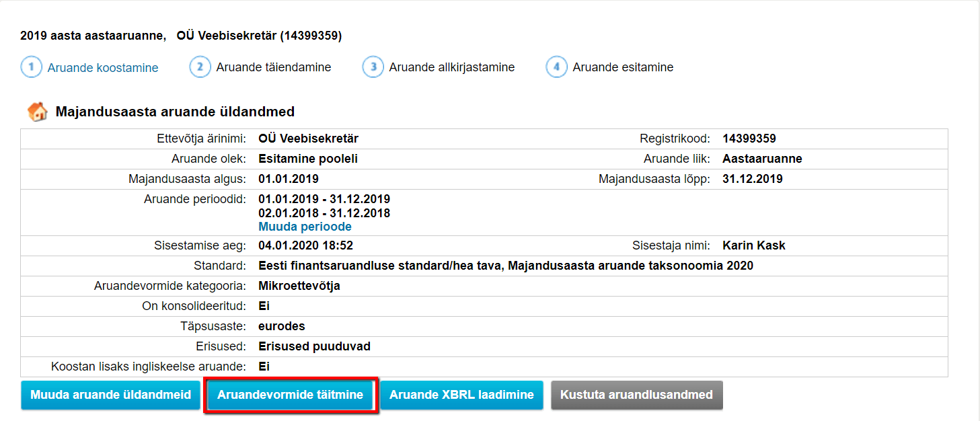Viewport: 980px width, 421px height.
Task: Click the house icon beside Majandusaasta aruande üldandmed
Action: tap(37, 112)
